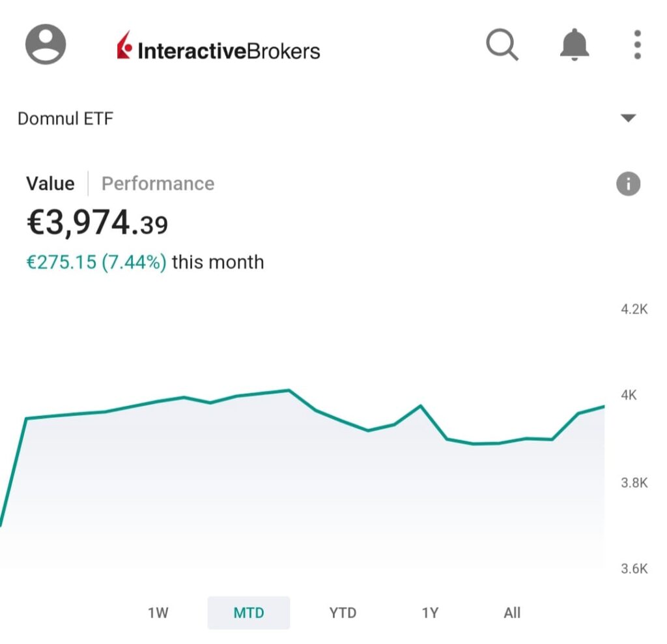Show chart info via the info icon
The width and height of the screenshot is (667, 644).
[628, 184]
